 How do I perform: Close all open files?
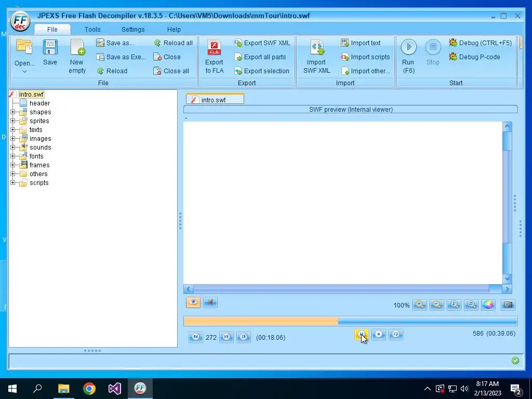pyautogui.click(x=171, y=71)
